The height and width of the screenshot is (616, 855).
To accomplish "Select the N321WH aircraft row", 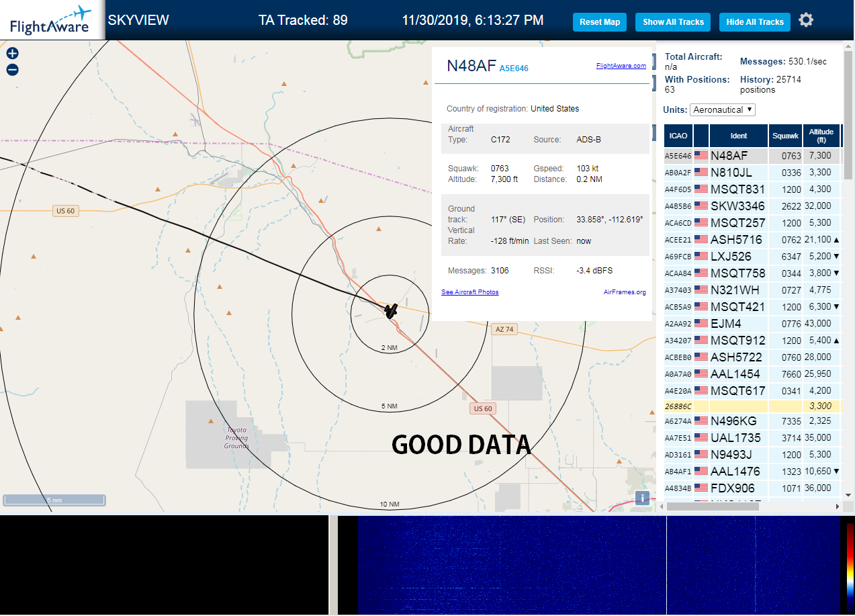I will point(752,290).
